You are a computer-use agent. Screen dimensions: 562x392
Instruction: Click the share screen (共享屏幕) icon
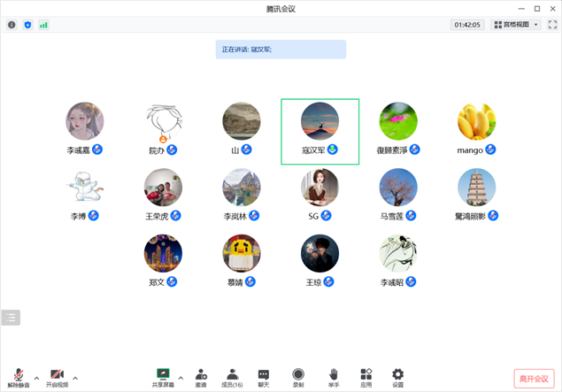click(163, 376)
